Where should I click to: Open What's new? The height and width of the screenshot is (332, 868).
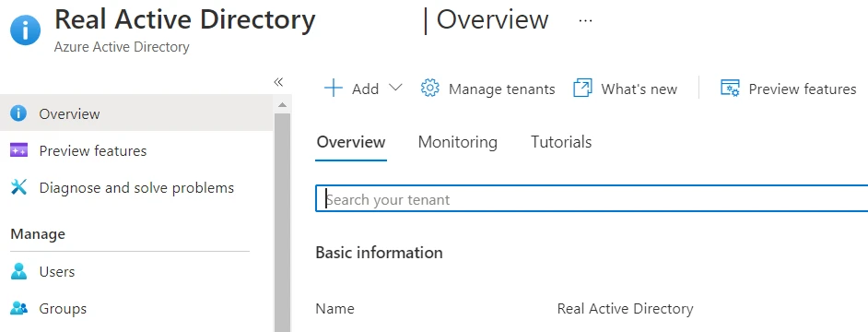point(639,89)
